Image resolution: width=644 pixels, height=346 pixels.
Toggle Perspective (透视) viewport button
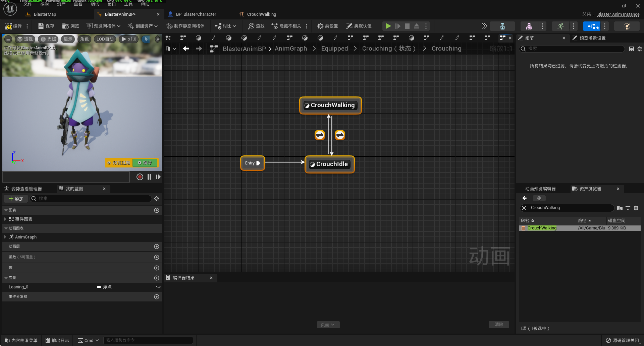point(25,39)
